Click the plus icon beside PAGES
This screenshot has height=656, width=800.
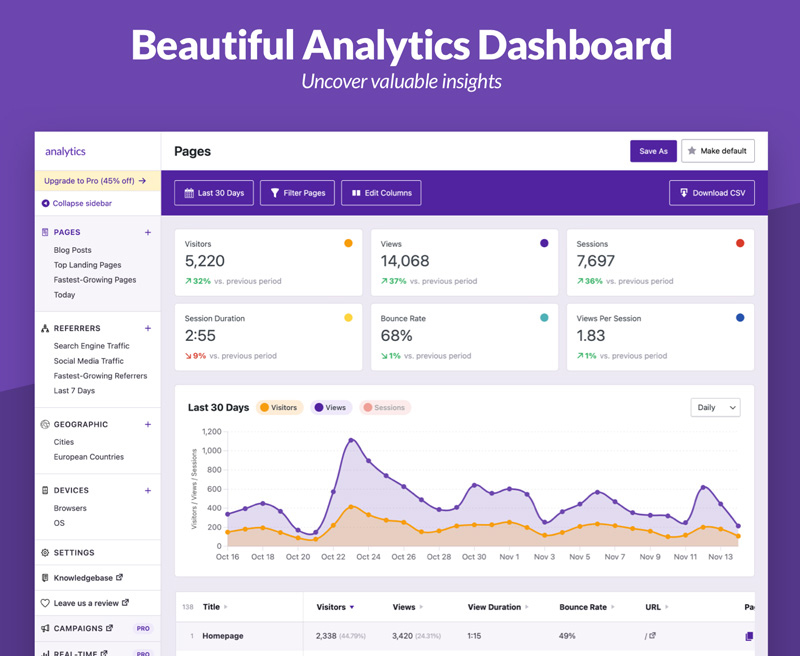pyautogui.click(x=148, y=232)
